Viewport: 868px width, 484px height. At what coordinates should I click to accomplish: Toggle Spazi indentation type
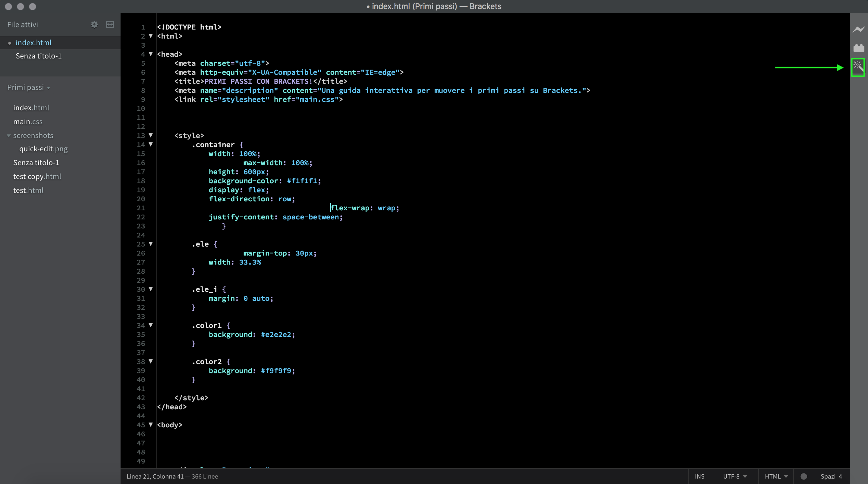[x=828, y=476]
